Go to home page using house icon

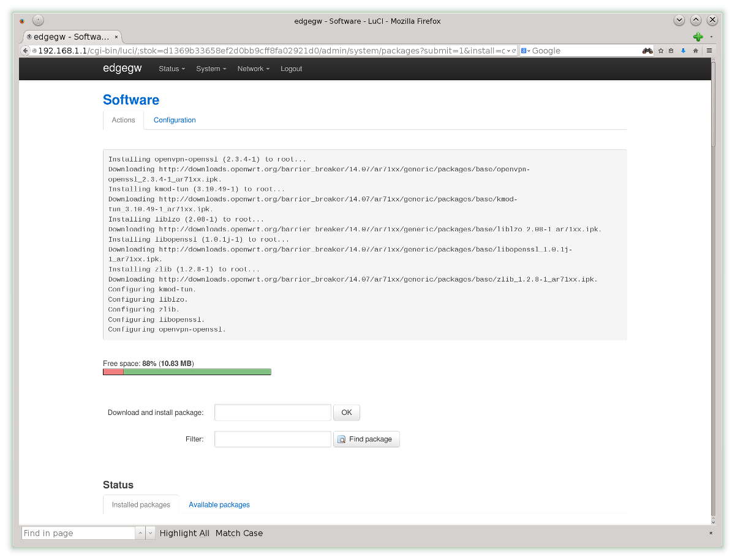click(x=695, y=51)
